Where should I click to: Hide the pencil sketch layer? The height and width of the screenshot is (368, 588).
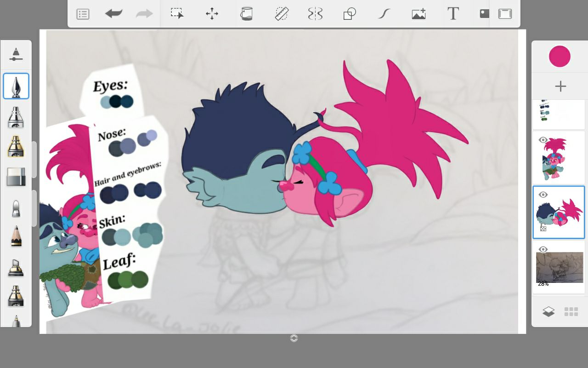pos(543,249)
